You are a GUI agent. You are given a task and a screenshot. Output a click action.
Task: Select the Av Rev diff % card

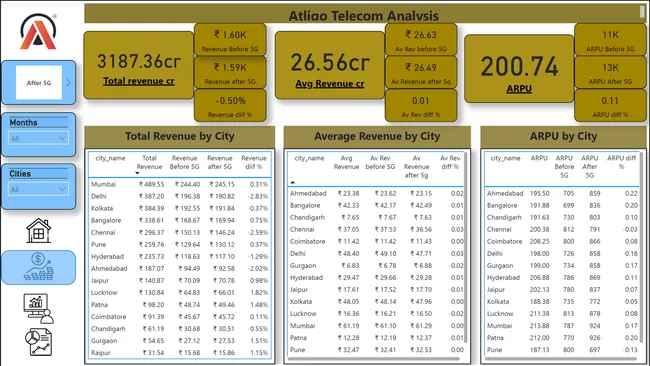(x=421, y=105)
